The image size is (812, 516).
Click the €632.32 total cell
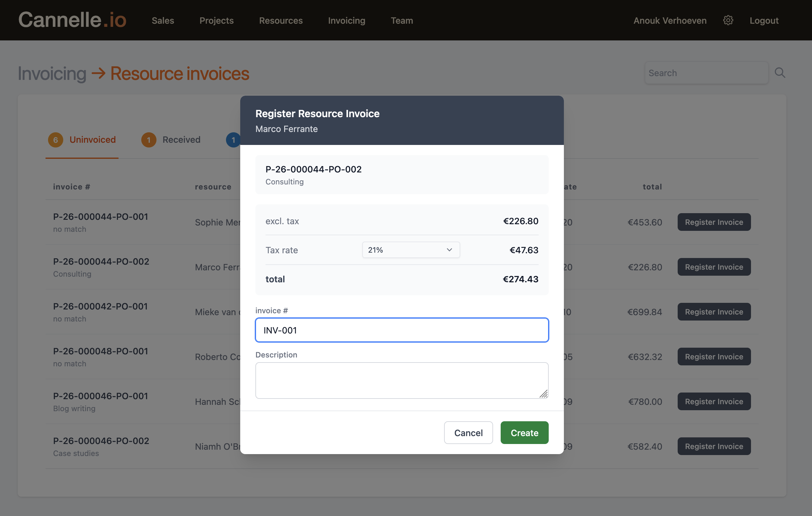[x=645, y=357]
